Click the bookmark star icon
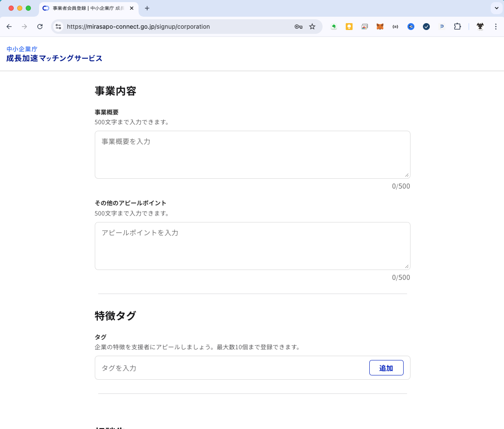The width and height of the screenshot is (504, 429). 312,27
